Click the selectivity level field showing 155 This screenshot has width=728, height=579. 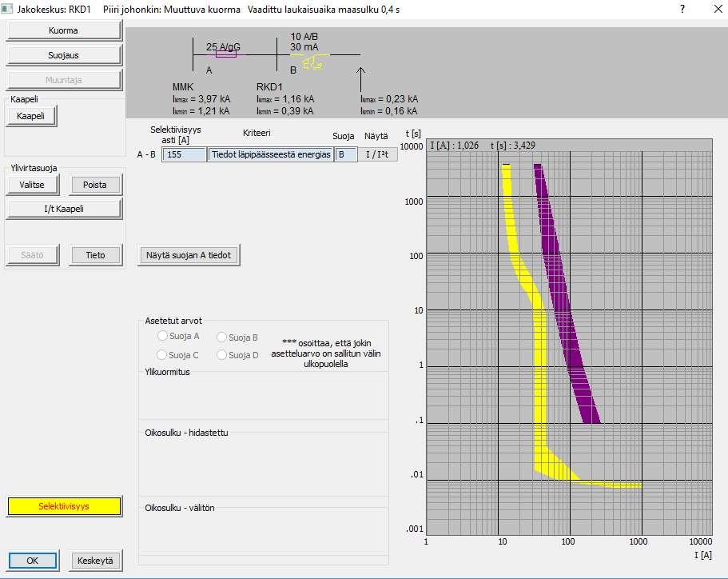click(x=184, y=154)
